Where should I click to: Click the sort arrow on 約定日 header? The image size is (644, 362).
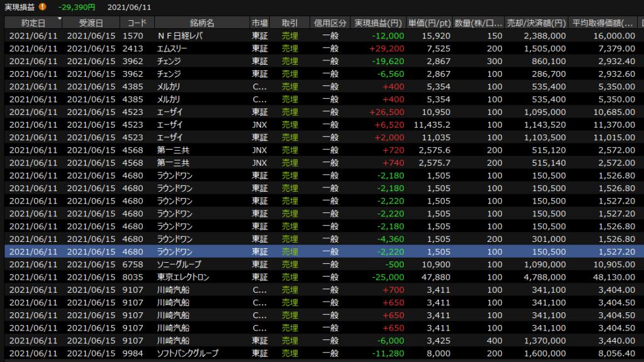[x=58, y=18]
